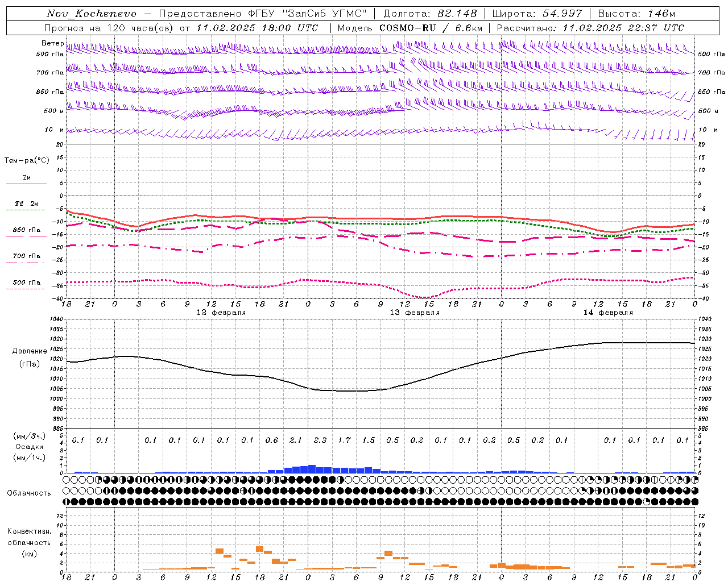Click the '14 февраля' date label
The width and height of the screenshot is (728, 582).
pyautogui.click(x=608, y=313)
